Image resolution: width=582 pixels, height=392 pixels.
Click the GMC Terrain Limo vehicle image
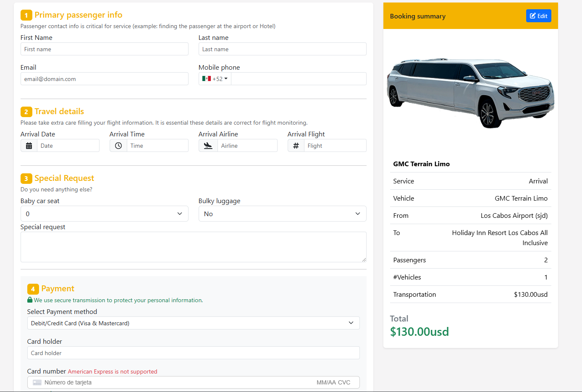[470, 93]
